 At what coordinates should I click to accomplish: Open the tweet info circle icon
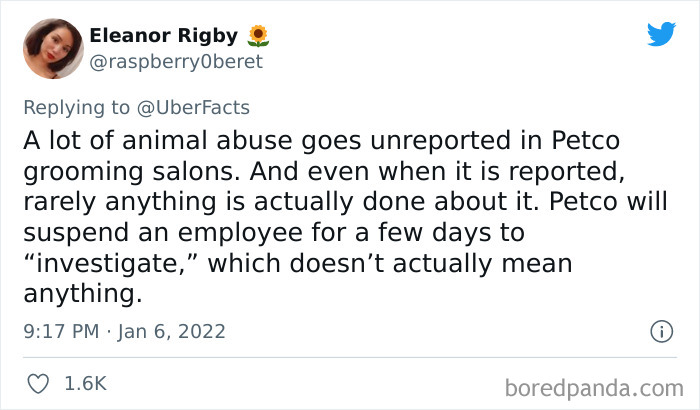point(660,330)
